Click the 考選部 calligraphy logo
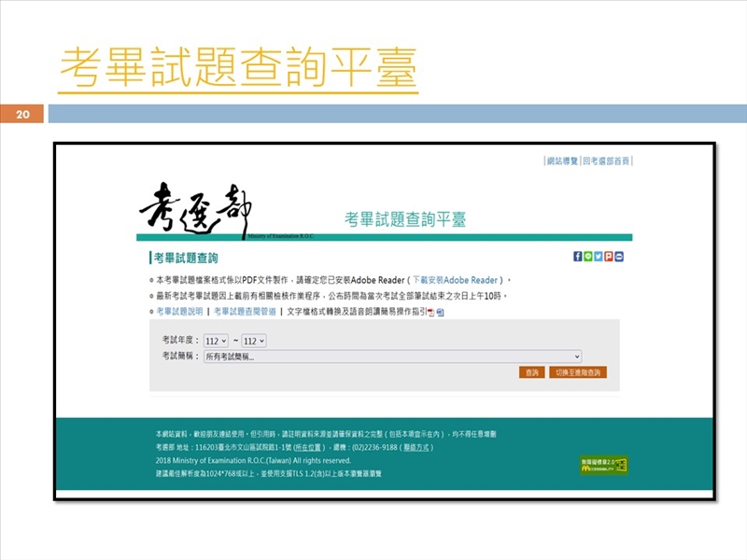The width and height of the screenshot is (747, 560). [195, 209]
